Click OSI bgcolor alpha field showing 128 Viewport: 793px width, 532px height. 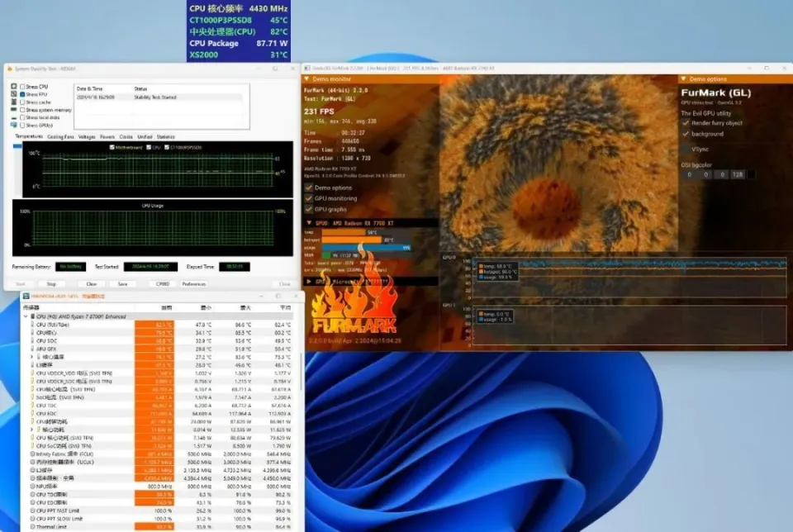pyautogui.click(x=738, y=174)
